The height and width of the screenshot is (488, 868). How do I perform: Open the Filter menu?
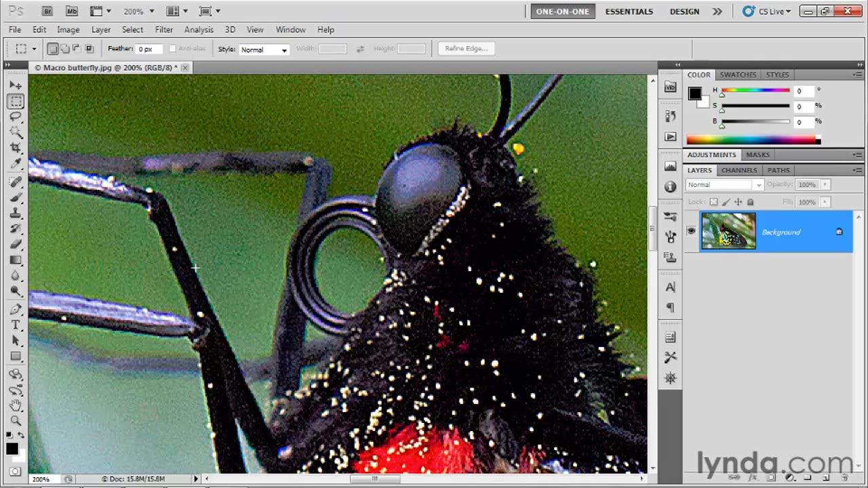pos(164,30)
